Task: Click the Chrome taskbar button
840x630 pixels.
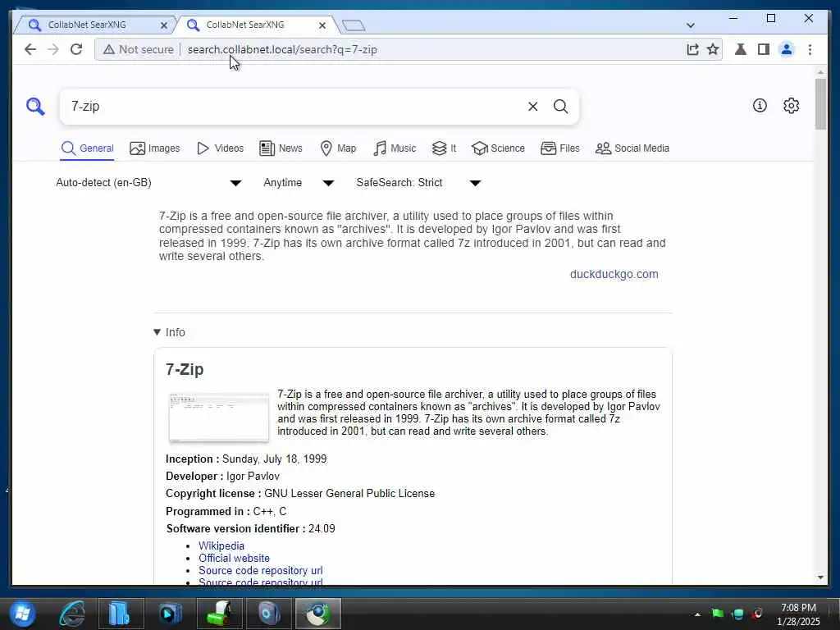Action: click(318, 614)
